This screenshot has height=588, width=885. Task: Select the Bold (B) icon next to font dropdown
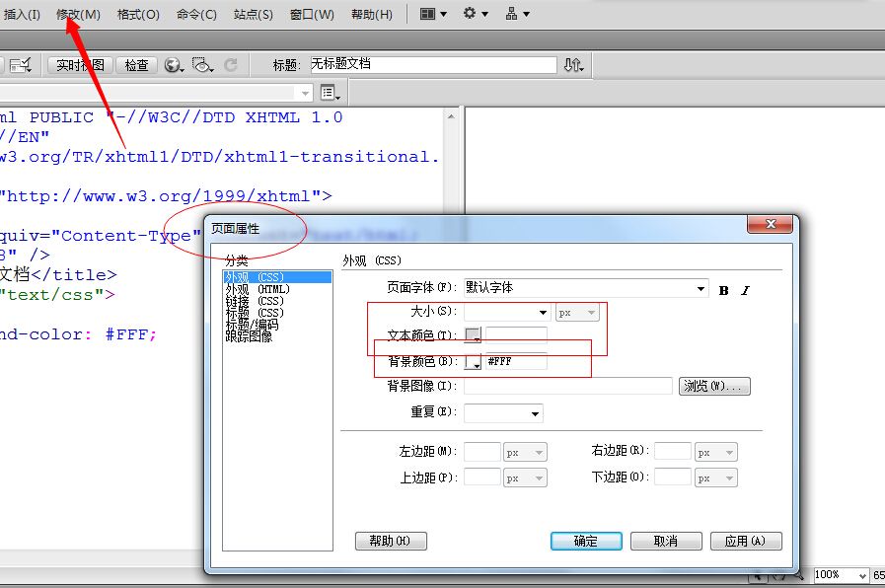[x=723, y=289]
